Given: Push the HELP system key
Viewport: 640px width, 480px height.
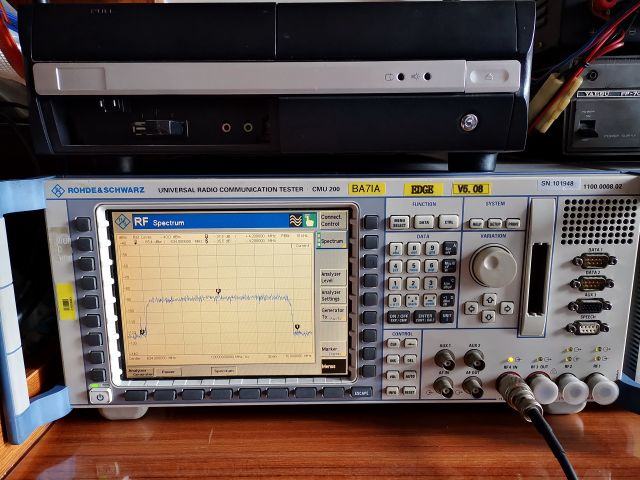Looking at the screenshot, I should 476,223.
